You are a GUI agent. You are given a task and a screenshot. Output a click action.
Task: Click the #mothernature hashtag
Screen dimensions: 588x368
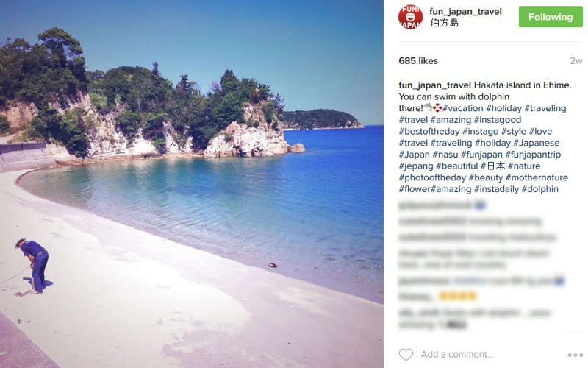(537, 177)
